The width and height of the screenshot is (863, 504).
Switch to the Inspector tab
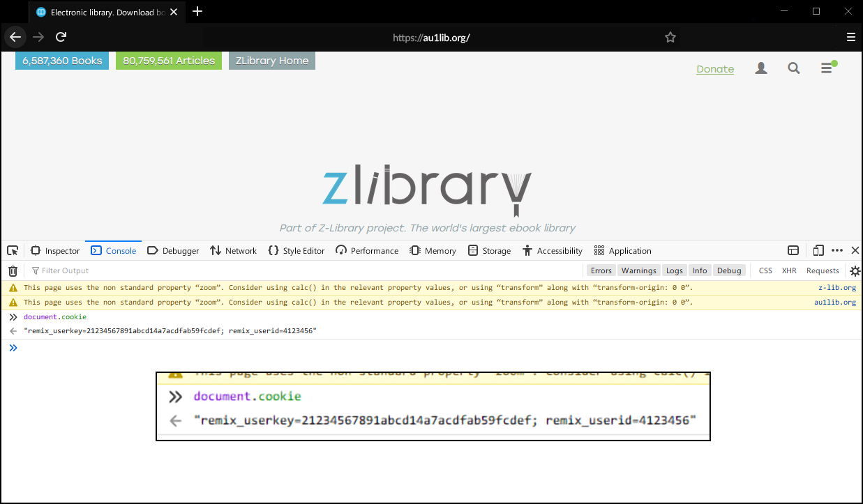pos(55,250)
